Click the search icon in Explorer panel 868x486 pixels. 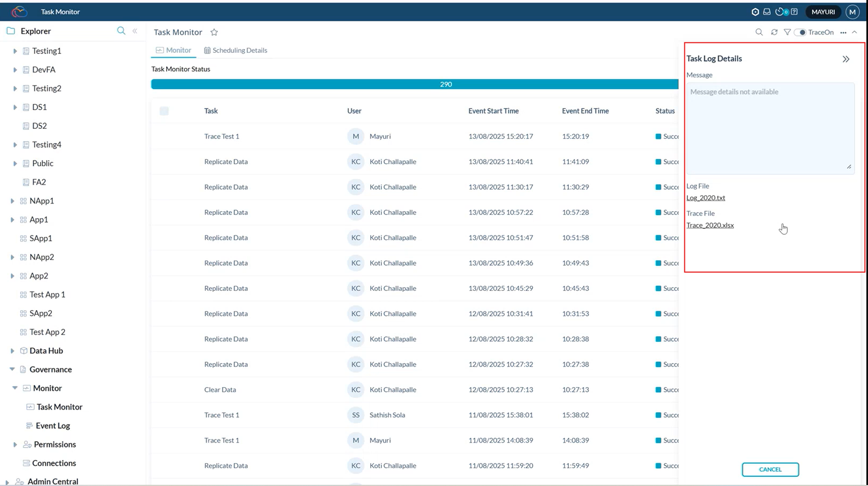[121, 31]
